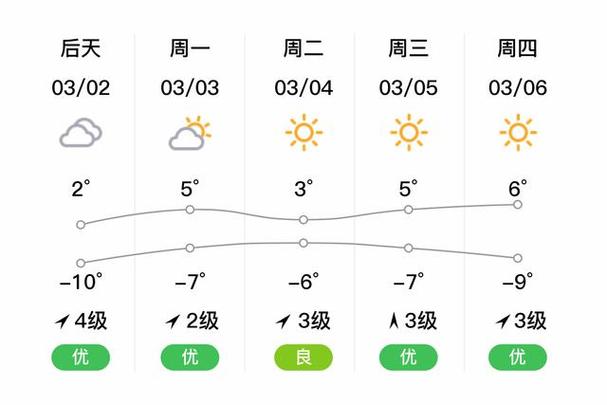
Task: Click the partly cloudy icon for 周一
Action: point(190,133)
